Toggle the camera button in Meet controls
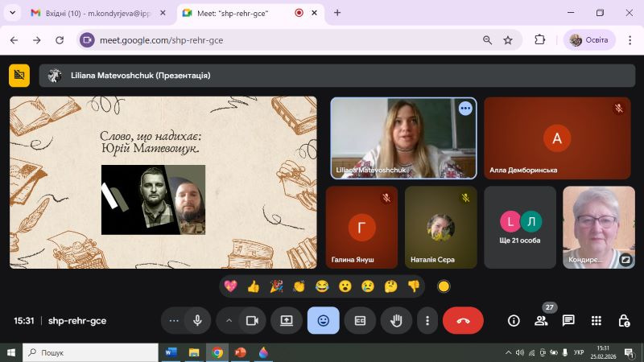The width and height of the screenshot is (644, 362). (251, 320)
